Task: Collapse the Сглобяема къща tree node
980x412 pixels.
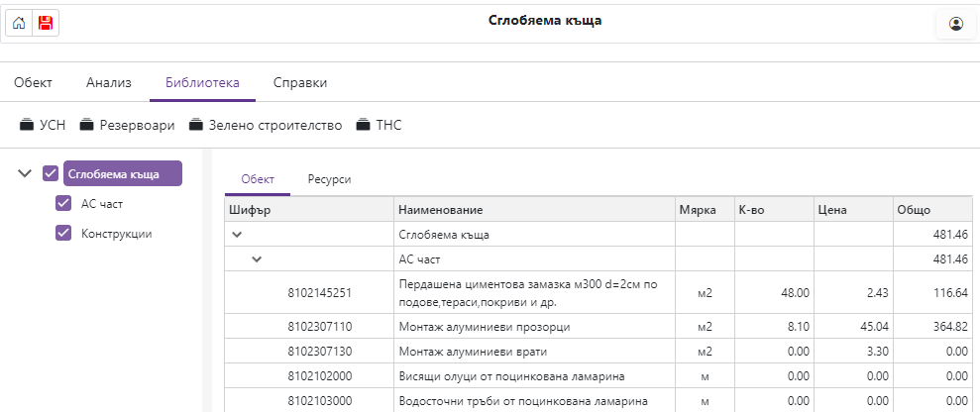Action: 26,174
